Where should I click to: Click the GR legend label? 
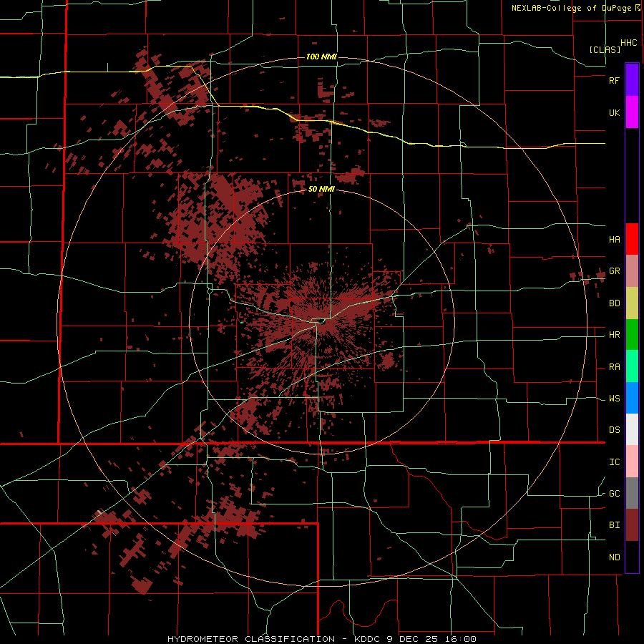point(615,271)
